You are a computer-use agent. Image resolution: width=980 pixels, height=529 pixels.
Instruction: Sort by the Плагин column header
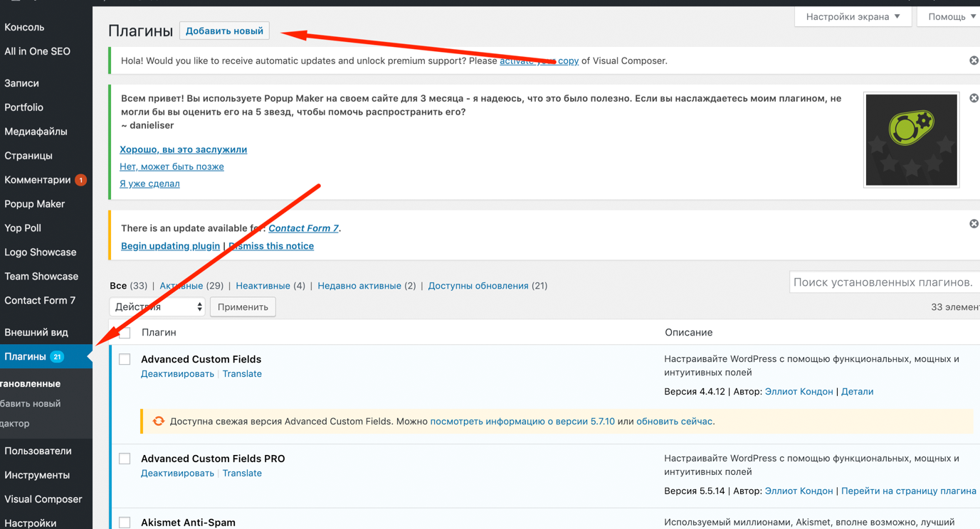[x=159, y=333]
